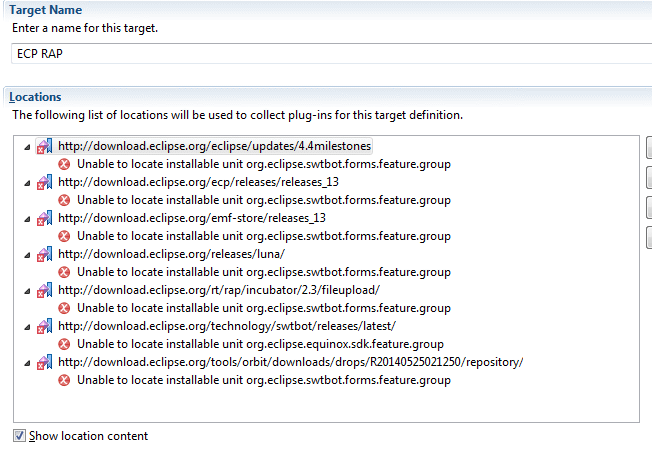Click the target name field containing ECP RAP
652x449 pixels.
(331, 54)
